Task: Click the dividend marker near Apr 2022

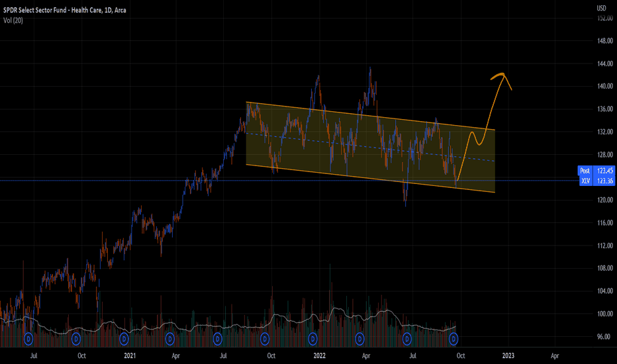Action: [359, 338]
